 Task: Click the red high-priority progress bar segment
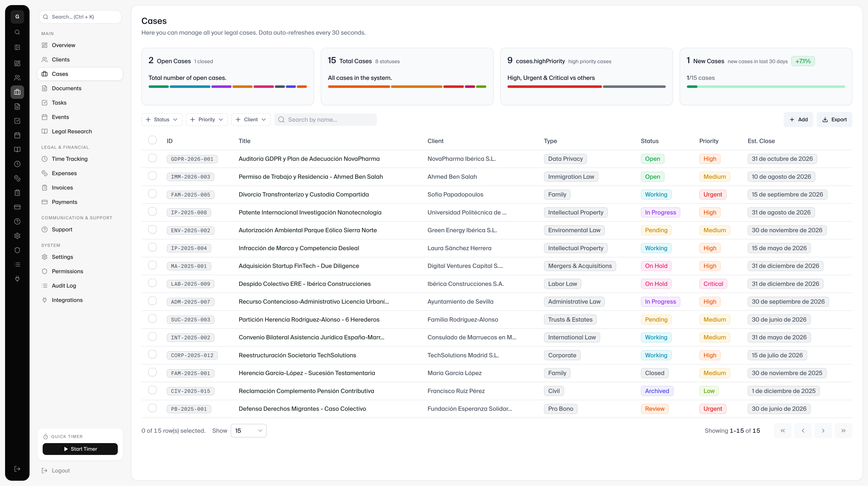tap(554, 87)
